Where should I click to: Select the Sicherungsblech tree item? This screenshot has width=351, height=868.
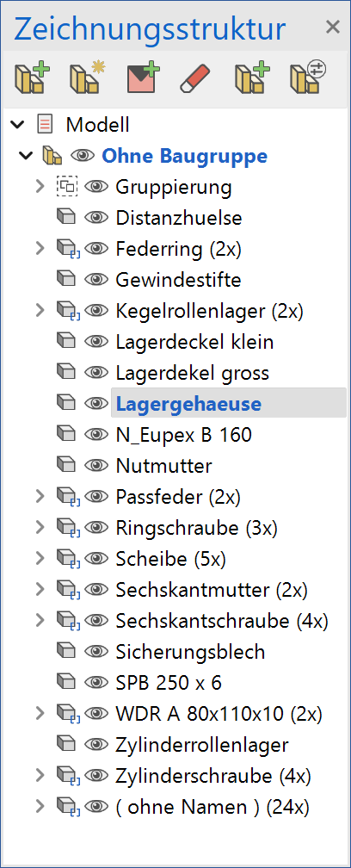click(191, 652)
